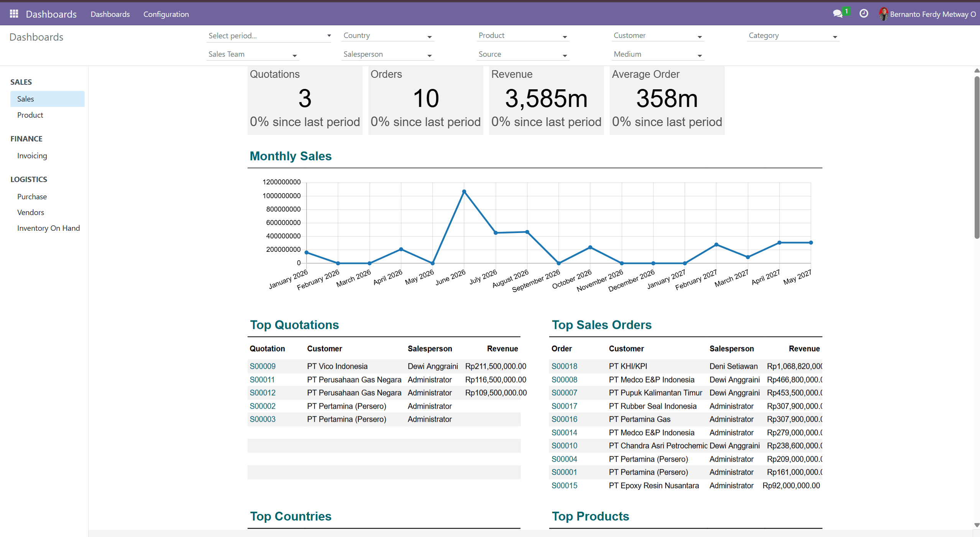Viewport: 980px width, 537px height.
Task: Click the scrollbar up arrow
Action: pyautogui.click(x=977, y=71)
